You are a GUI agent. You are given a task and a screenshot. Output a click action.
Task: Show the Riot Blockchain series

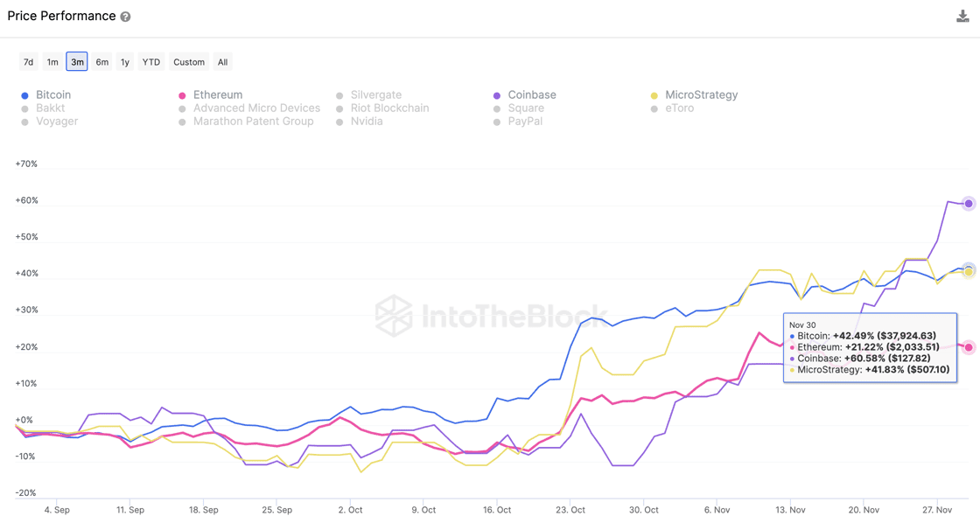(x=389, y=108)
